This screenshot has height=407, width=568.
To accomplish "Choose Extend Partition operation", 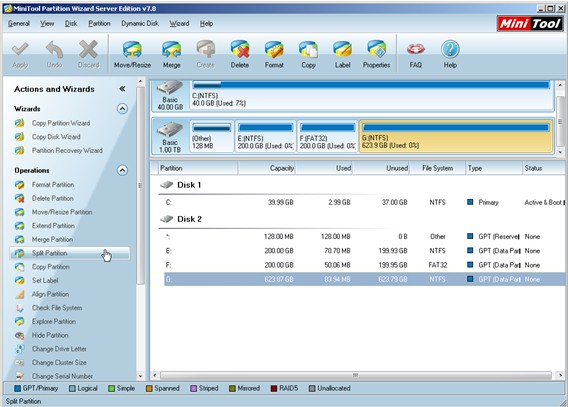I will pyautogui.click(x=53, y=226).
